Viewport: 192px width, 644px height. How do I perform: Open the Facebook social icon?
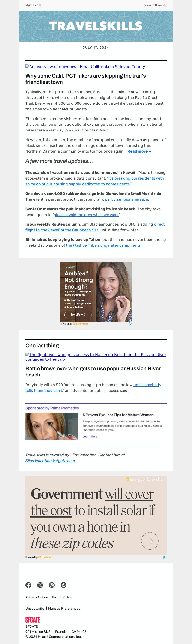28,585
